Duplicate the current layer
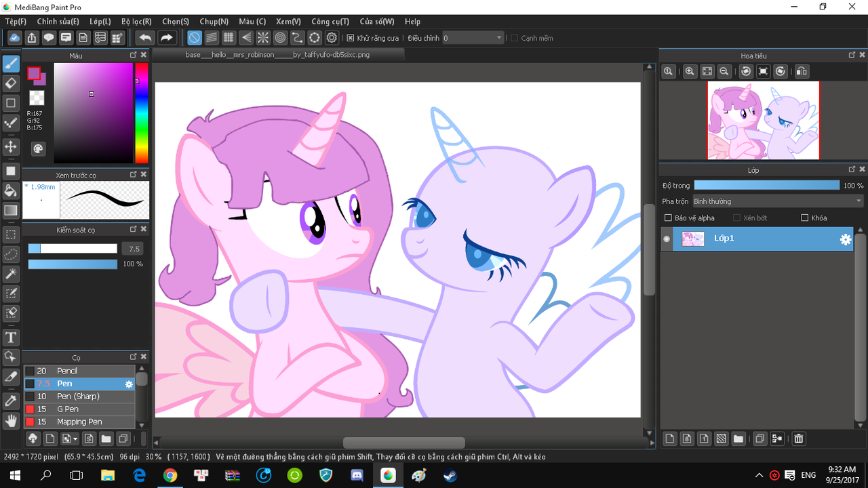The width and height of the screenshot is (868, 488). (760, 439)
